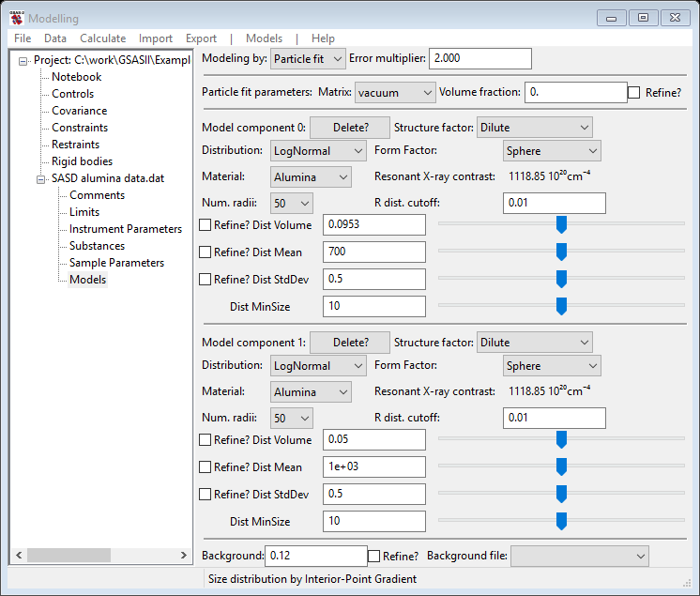The width and height of the screenshot is (700, 596).
Task: Click component 0 Dist StdDev slider handle
Action: pyautogui.click(x=562, y=279)
